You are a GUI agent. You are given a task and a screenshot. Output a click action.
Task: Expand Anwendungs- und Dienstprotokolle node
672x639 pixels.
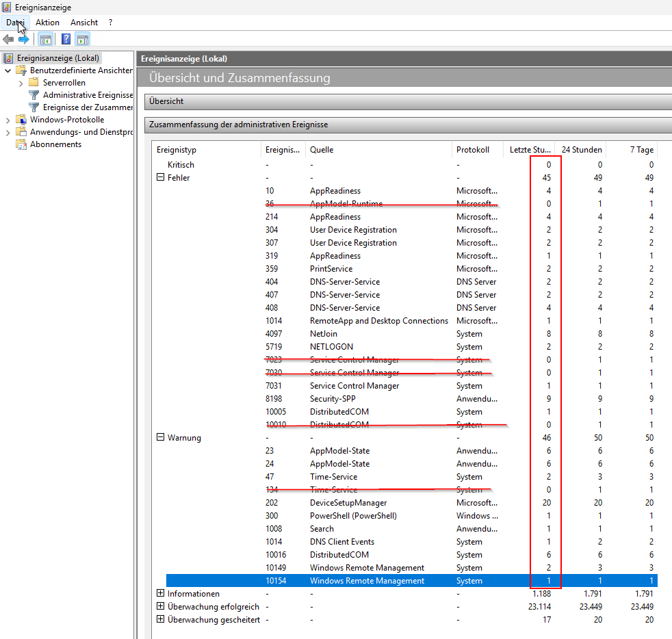click(8, 133)
